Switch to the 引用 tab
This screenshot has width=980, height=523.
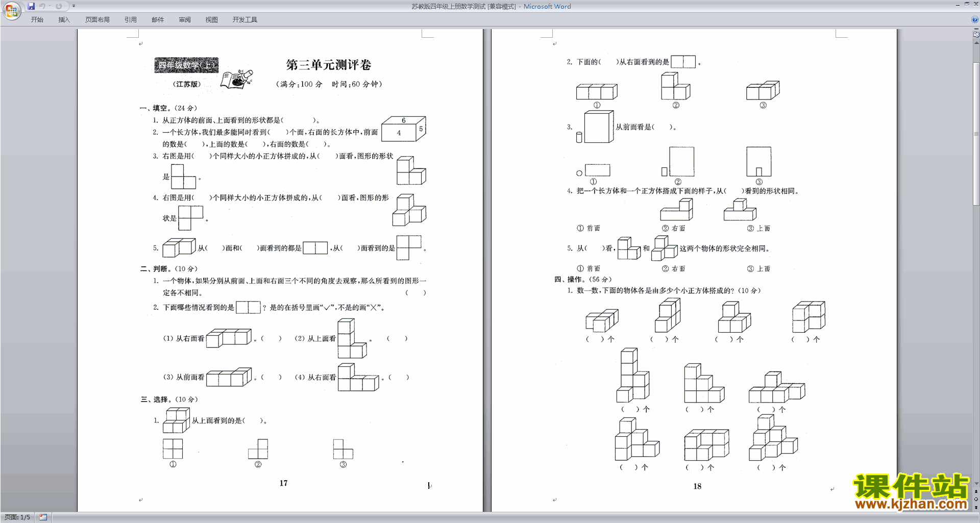click(x=131, y=20)
